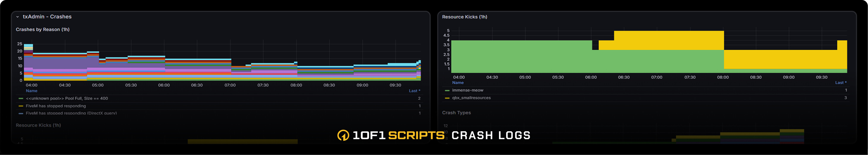Click green swatch beside immense-meow

point(447,90)
